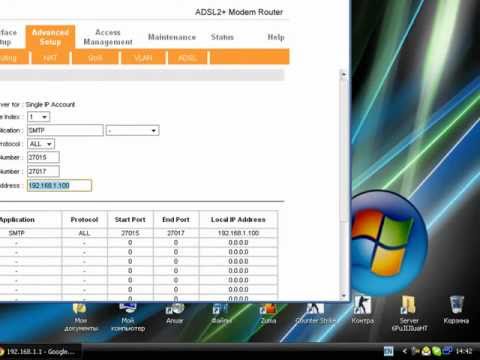The height and width of the screenshot is (360, 480).
Task: Open the Protocol ALL dropdown
Action: [41, 144]
